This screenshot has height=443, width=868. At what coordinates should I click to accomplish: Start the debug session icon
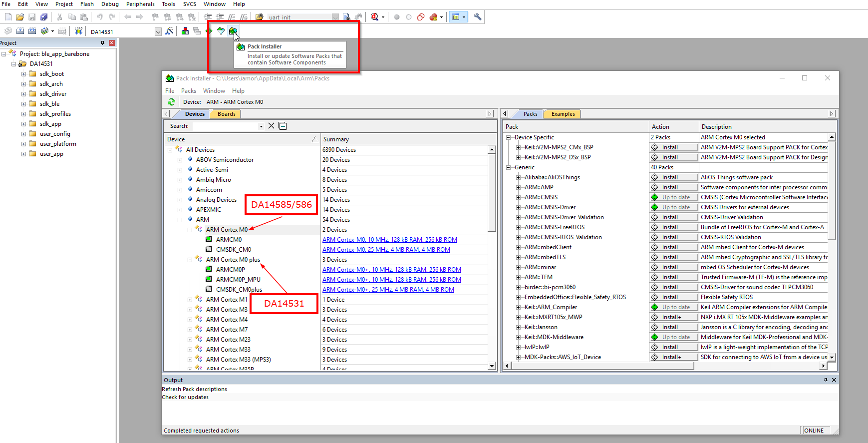pyautogui.click(x=375, y=17)
